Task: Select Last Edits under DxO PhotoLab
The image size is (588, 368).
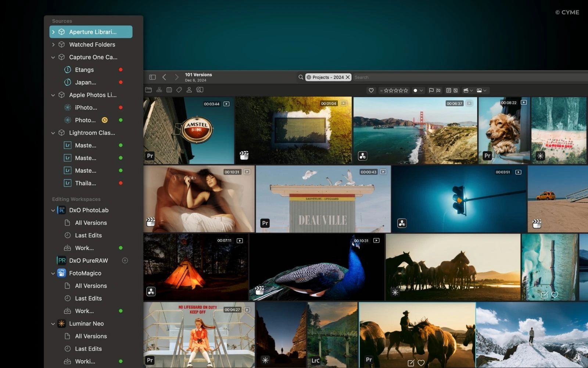Action: click(x=88, y=236)
